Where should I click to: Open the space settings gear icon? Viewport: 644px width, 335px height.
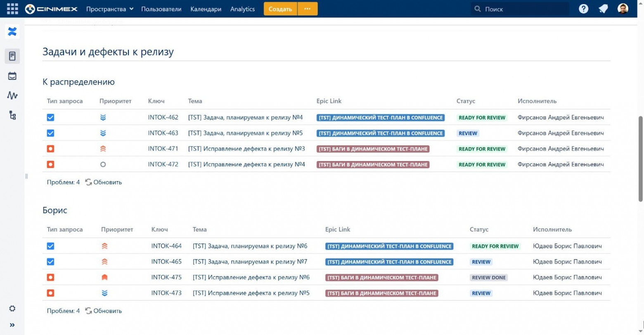pyautogui.click(x=12, y=309)
